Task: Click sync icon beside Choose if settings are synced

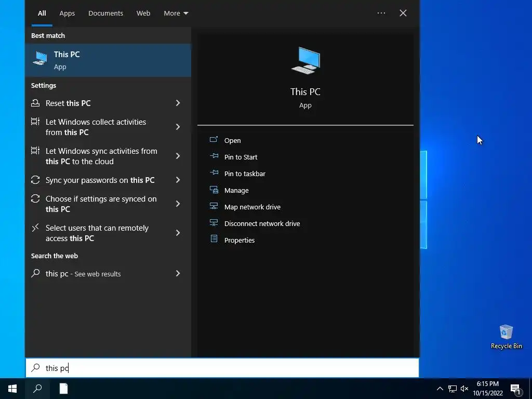Action: coord(35,198)
